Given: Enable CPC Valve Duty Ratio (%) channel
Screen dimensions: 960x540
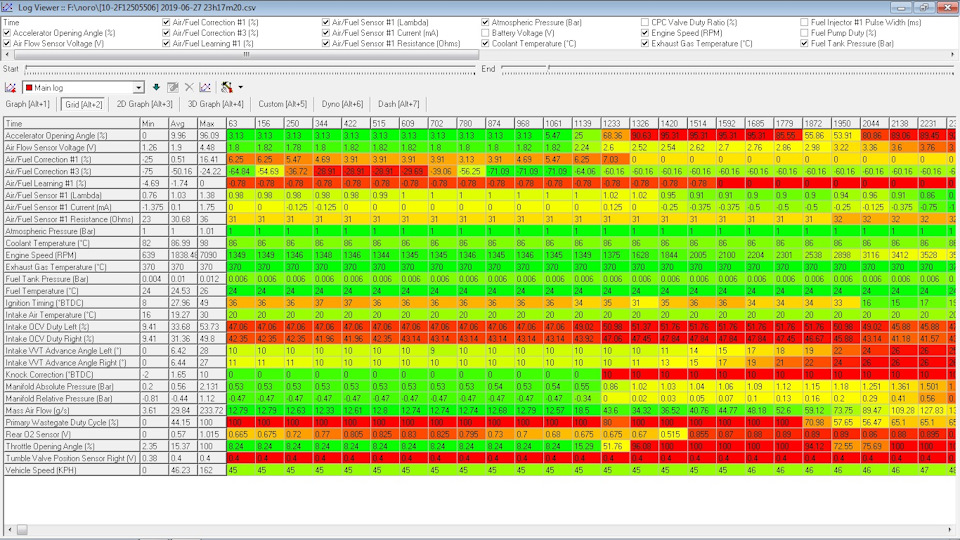Looking at the screenshot, I should [x=645, y=22].
